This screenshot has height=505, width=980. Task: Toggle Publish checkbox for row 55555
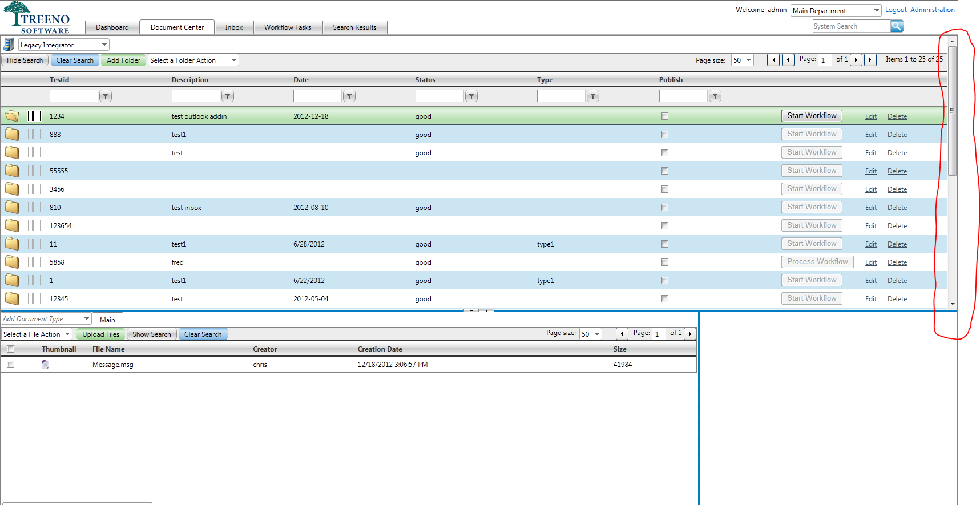point(664,171)
